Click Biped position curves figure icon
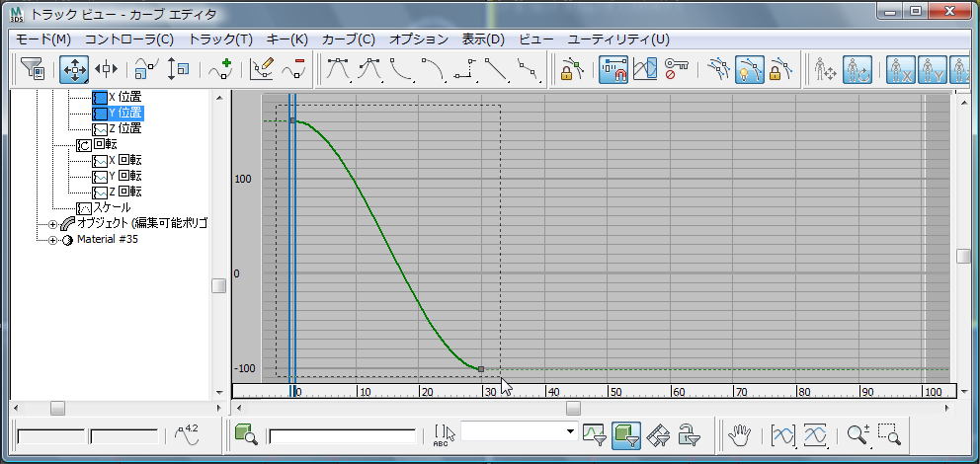 pyautogui.click(x=826, y=69)
